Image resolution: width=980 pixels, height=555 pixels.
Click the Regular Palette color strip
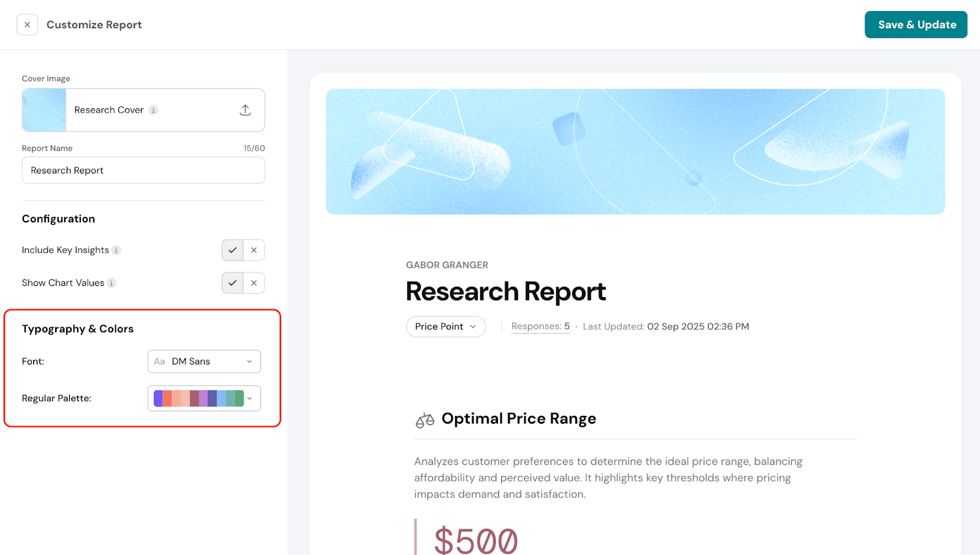(x=198, y=398)
